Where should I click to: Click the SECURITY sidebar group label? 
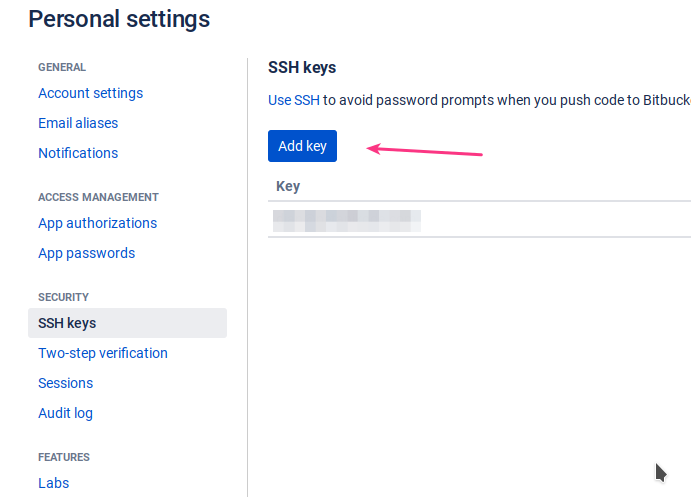pos(63,297)
